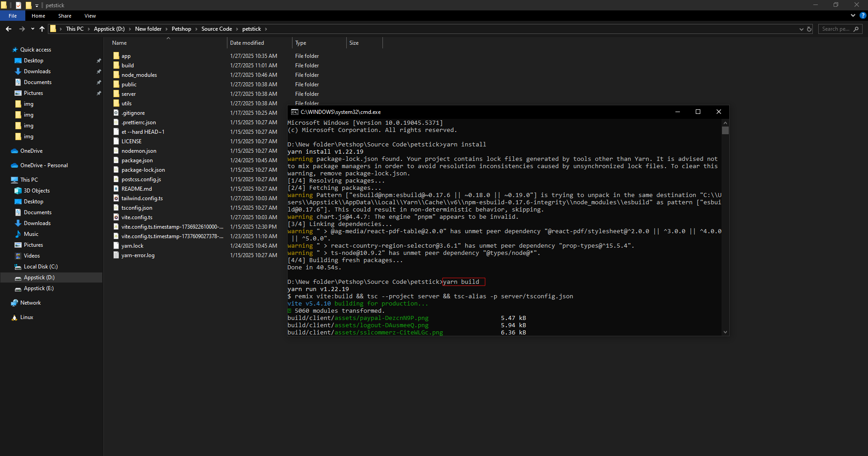The image size is (868, 456).
Task: Select the package.json file
Action: pos(137,160)
